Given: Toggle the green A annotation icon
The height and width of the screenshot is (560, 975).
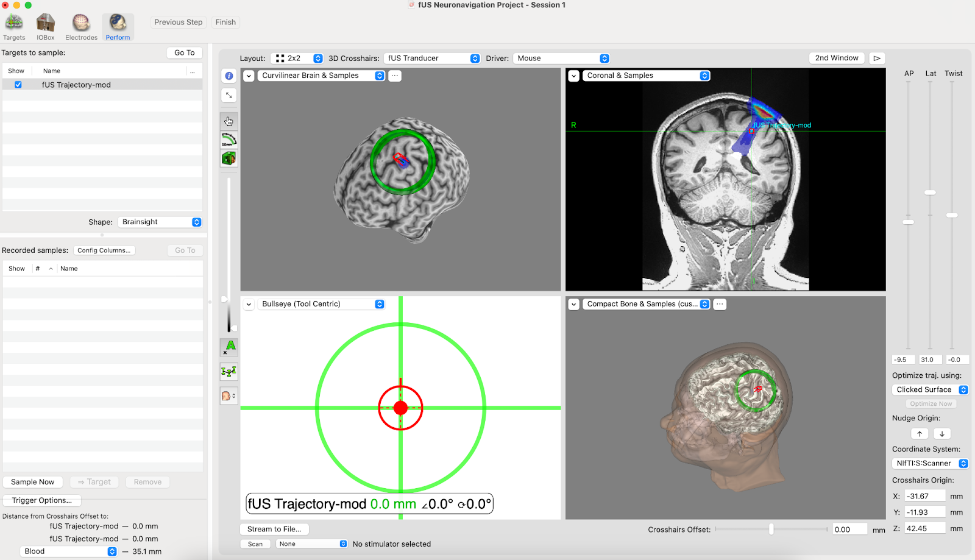Looking at the screenshot, I should (x=229, y=347).
